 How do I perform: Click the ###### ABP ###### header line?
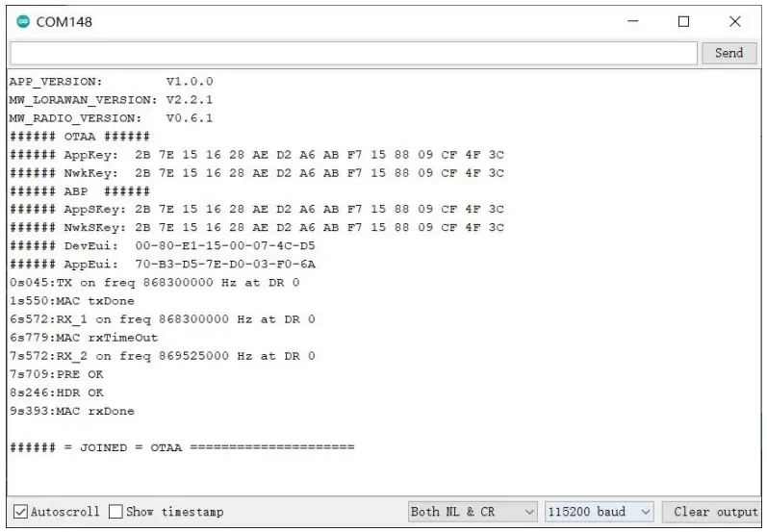coord(80,191)
